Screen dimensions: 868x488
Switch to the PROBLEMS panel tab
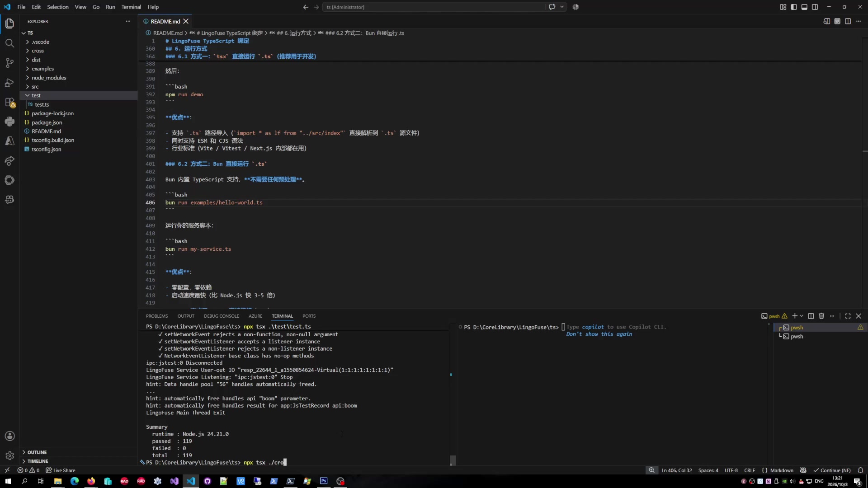click(157, 316)
